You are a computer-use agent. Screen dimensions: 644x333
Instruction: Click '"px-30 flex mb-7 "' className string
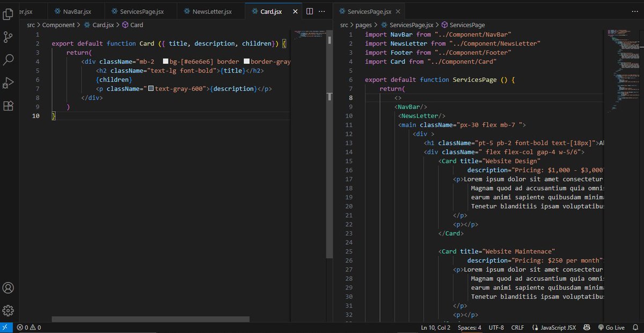pyautogui.click(x=488, y=125)
